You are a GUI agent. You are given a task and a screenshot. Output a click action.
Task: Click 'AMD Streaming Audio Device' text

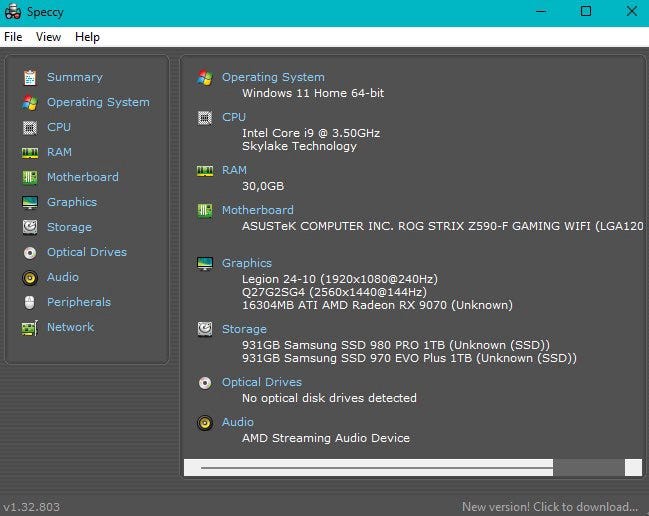tap(326, 438)
